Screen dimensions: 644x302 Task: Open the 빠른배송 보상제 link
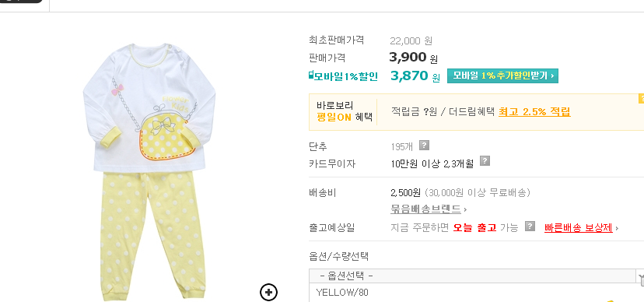pyautogui.click(x=579, y=227)
